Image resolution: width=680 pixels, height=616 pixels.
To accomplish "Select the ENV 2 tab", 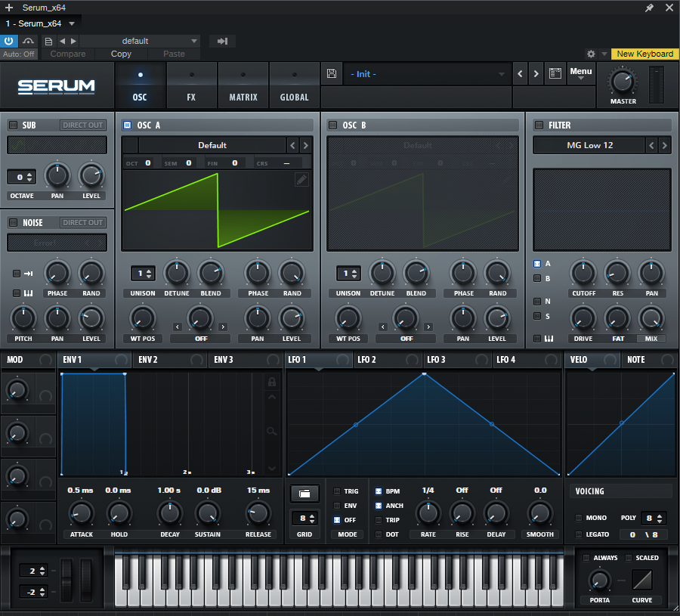I will [171, 360].
